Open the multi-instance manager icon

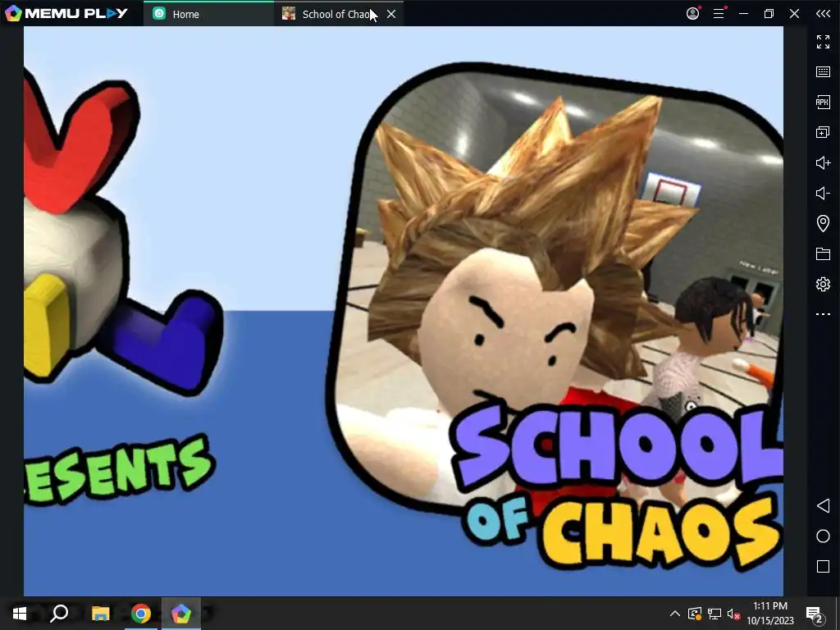[823, 132]
